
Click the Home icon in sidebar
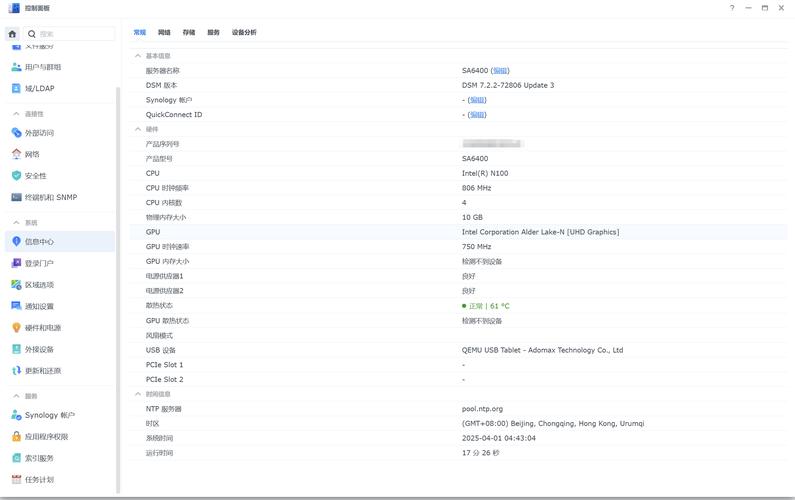pyautogui.click(x=12, y=33)
